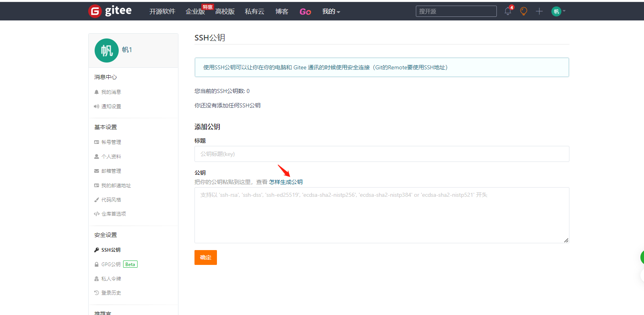Open 高校版 in top navigation

point(225,12)
